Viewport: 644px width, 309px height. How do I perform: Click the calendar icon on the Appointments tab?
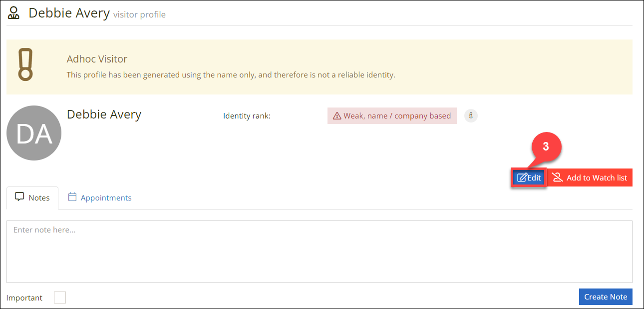point(72,197)
